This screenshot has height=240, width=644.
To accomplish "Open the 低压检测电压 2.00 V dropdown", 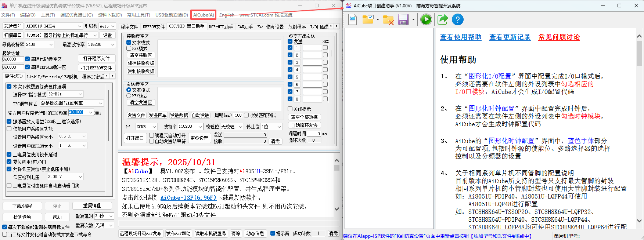I will (x=80, y=177).
